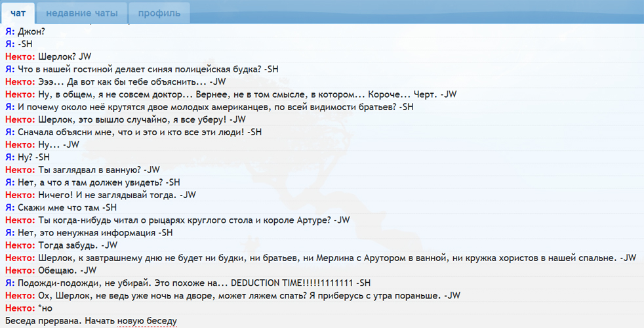This screenshot has height=328, width=644.
Task: Click the message 'Скажи мне что там -SH'
Action: (x=66, y=207)
